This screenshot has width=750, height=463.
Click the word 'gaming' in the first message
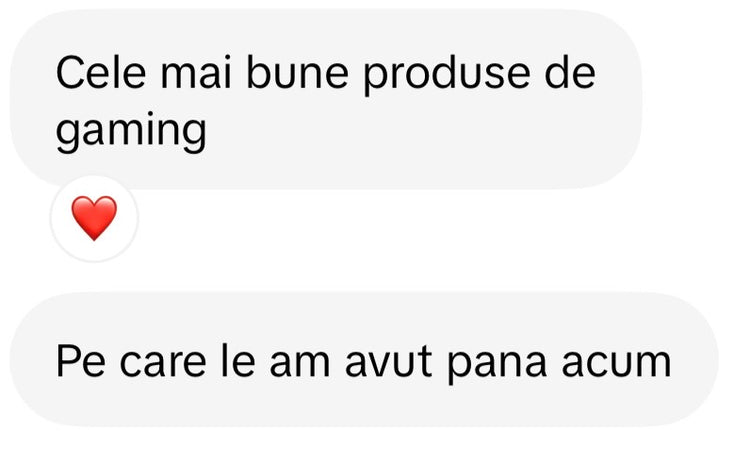[x=131, y=131]
